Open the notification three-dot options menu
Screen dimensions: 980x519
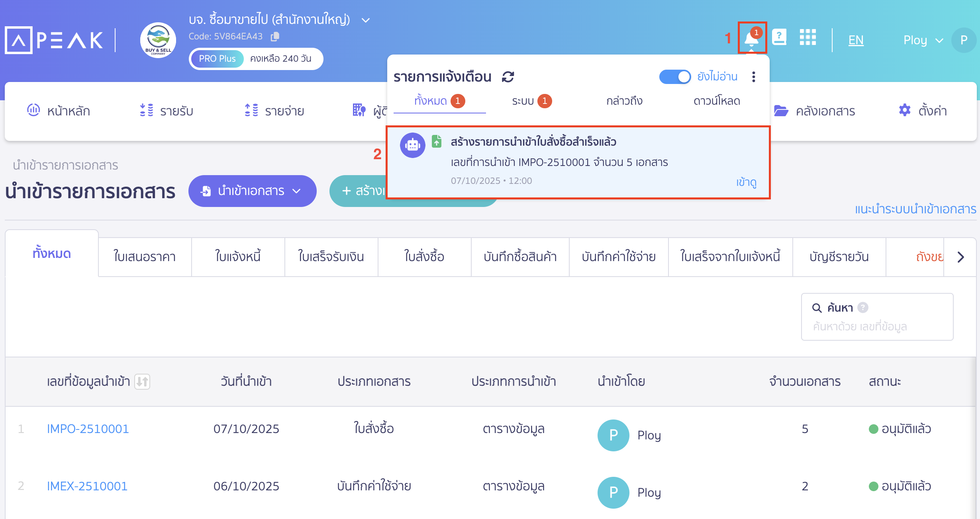[754, 77]
